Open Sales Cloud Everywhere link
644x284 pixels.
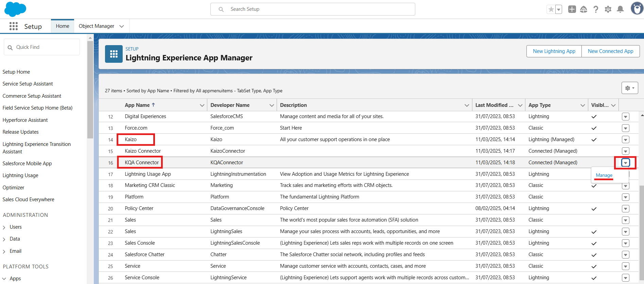click(x=29, y=199)
